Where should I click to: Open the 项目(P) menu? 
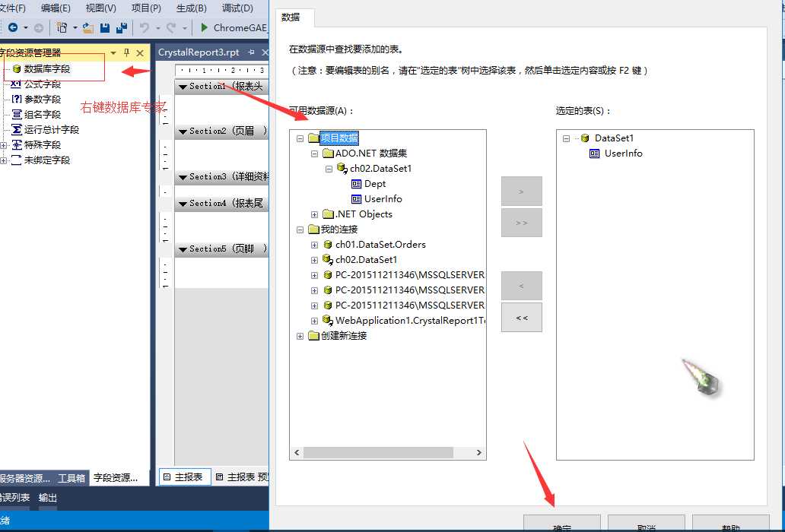click(146, 8)
